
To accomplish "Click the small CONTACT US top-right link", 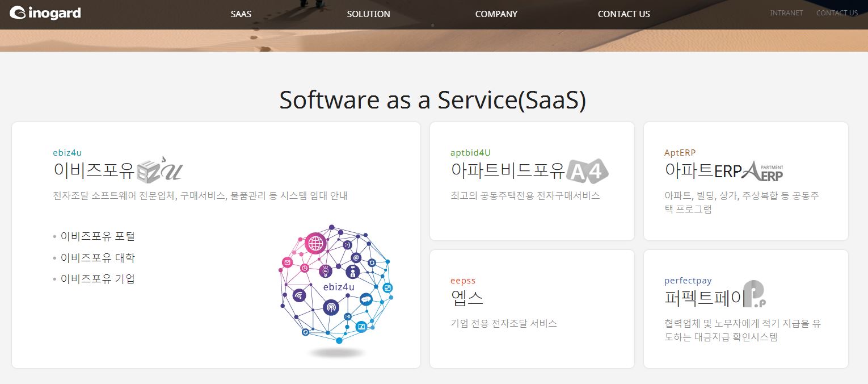I will [x=837, y=13].
